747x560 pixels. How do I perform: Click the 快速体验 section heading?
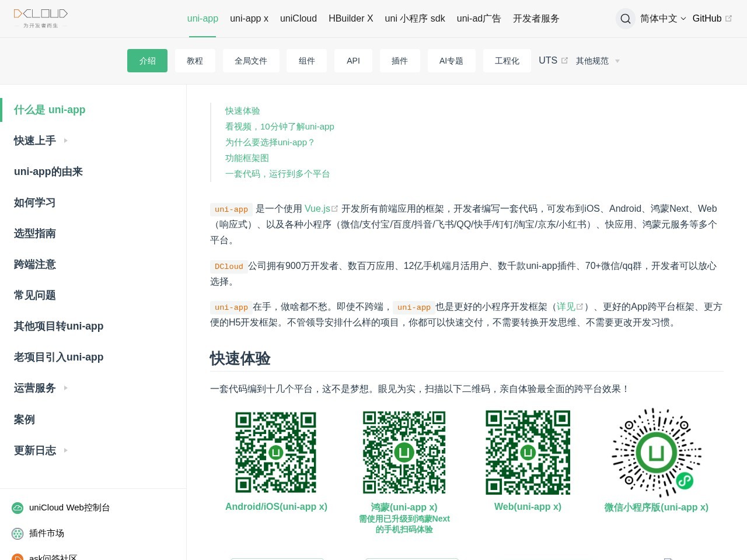tap(240, 358)
